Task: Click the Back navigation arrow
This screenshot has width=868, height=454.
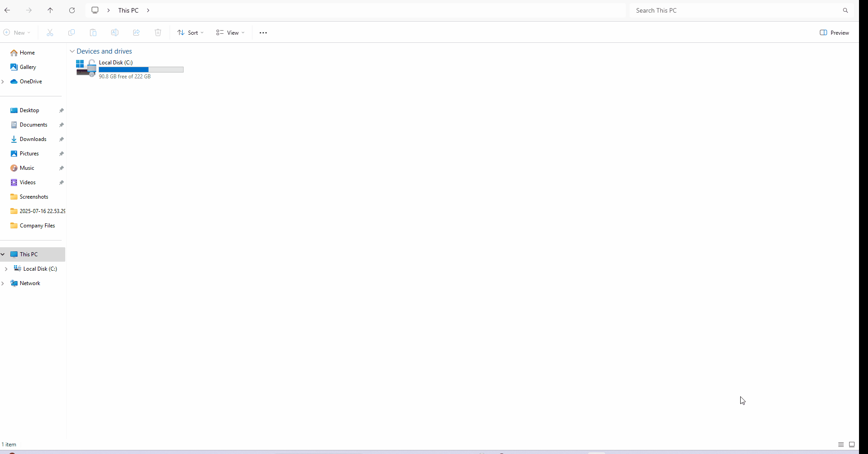Action: point(8,10)
